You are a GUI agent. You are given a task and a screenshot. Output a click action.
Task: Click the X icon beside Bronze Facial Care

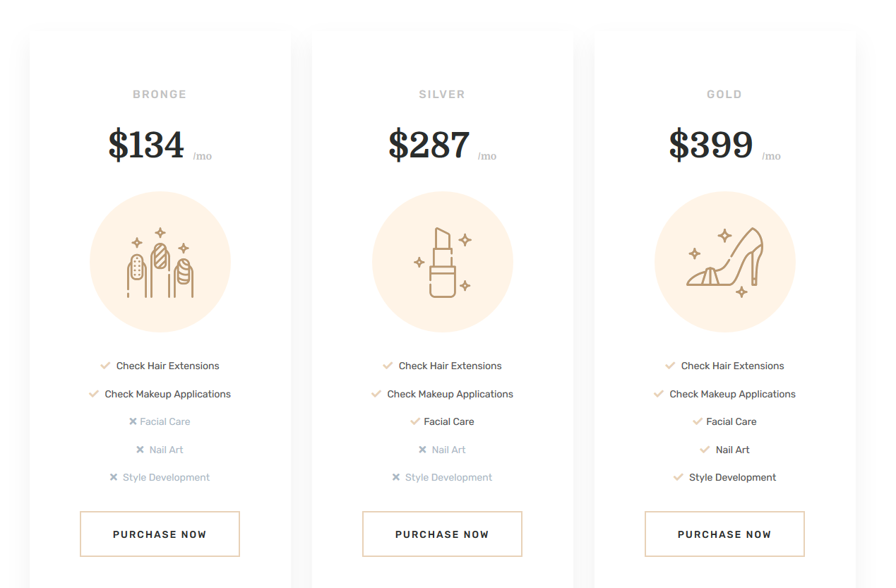133,421
